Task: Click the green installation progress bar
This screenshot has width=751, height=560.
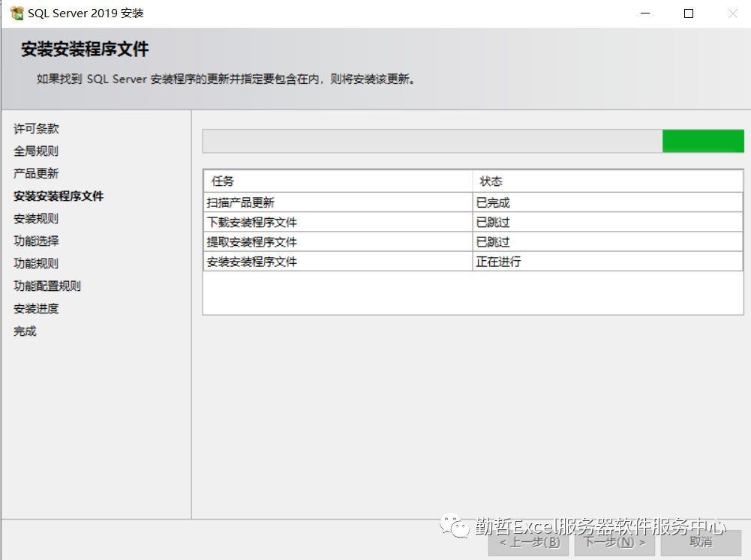Action: click(473, 141)
